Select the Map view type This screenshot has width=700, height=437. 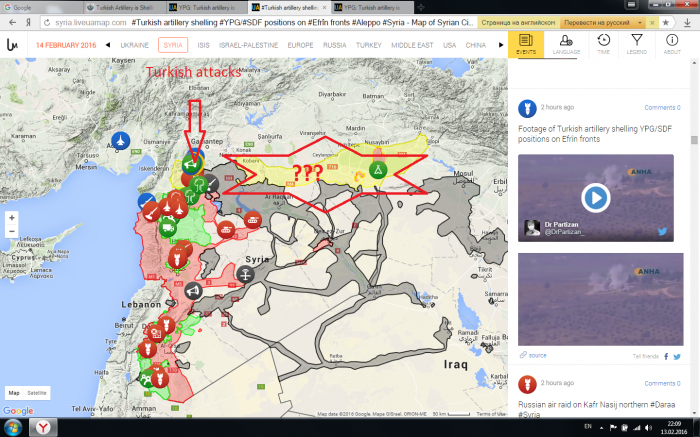(14, 393)
